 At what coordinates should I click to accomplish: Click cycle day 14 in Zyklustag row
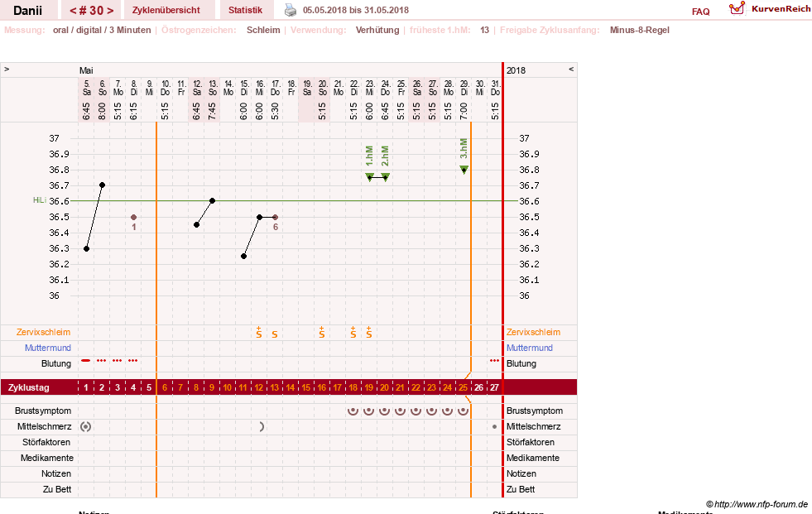coord(290,387)
